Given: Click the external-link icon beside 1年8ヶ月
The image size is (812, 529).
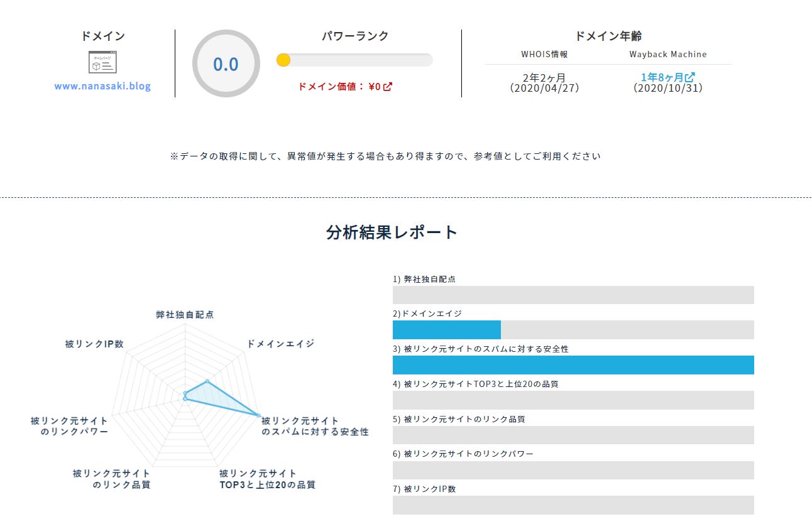Looking at the screenshot, I should (x=690, y=77).
